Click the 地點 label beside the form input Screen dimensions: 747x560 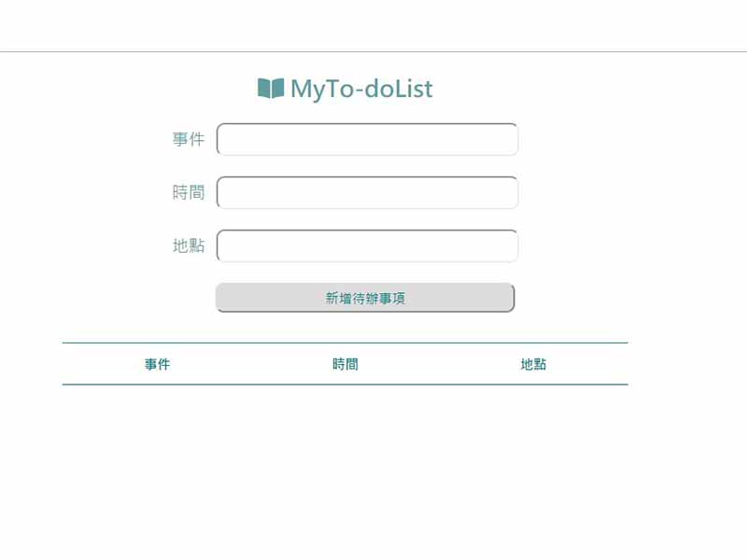[189, 245]
